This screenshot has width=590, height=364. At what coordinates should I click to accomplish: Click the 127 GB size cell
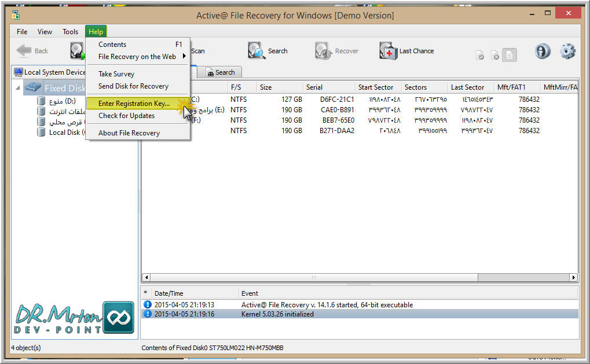[x=292, y=100]
